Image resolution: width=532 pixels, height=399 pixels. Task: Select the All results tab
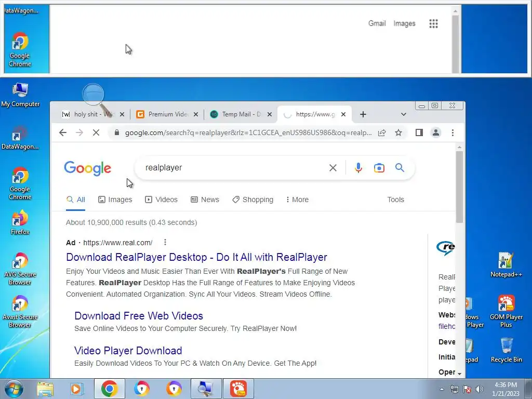coord(76,199)
